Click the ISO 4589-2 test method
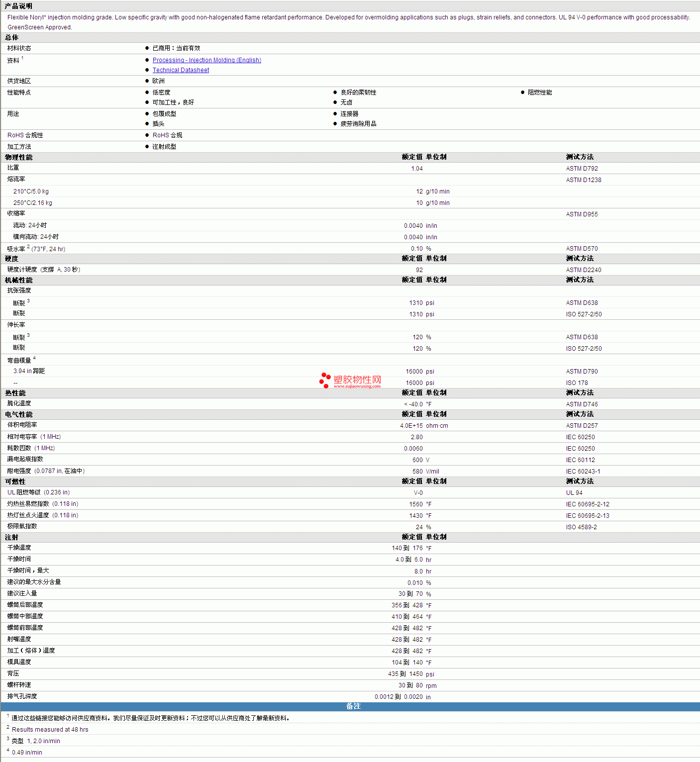The width and height of the screenshot is (700, 762). [582, 527]
